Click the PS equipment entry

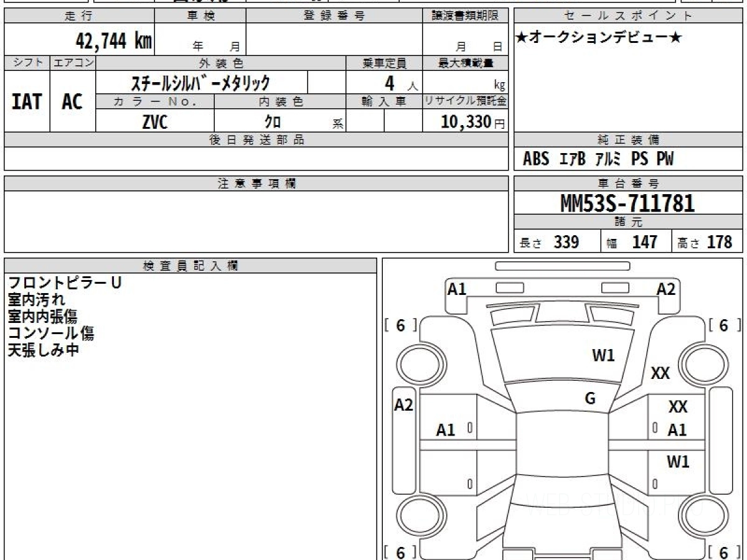639,159
